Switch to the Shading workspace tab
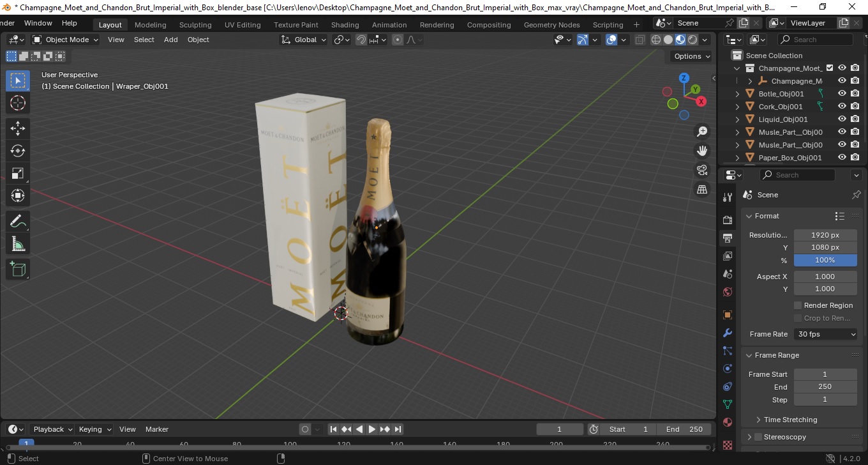The height and width of the screenshot is (465, 868). tap(345, 25)
